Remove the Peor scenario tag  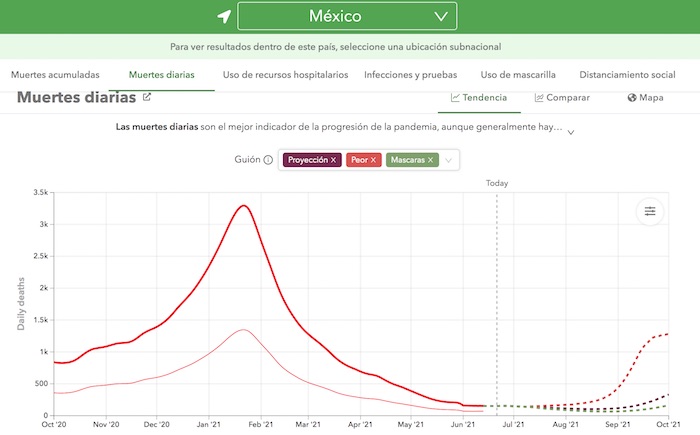374,160
